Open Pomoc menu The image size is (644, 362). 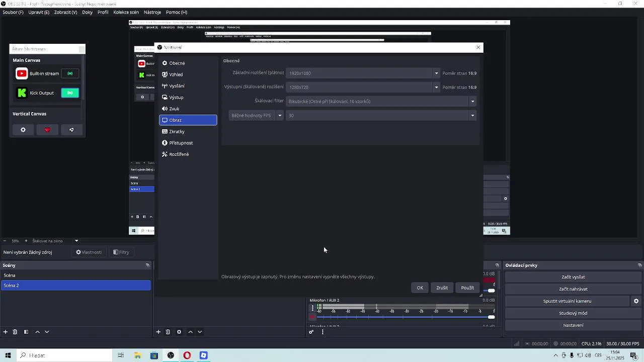(x=177, y=12)
